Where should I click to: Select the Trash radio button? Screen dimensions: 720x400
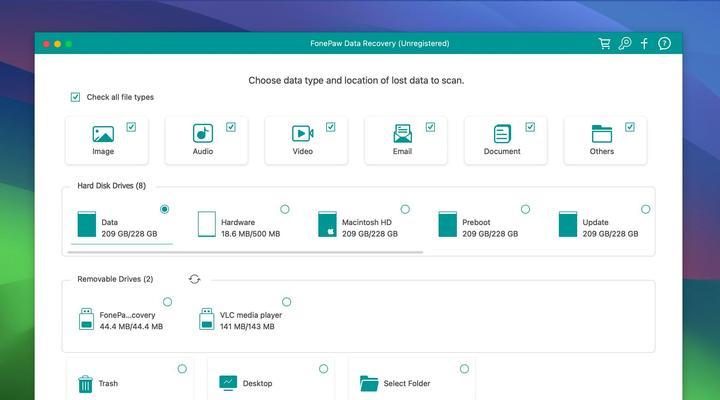[x=182, y=369]
